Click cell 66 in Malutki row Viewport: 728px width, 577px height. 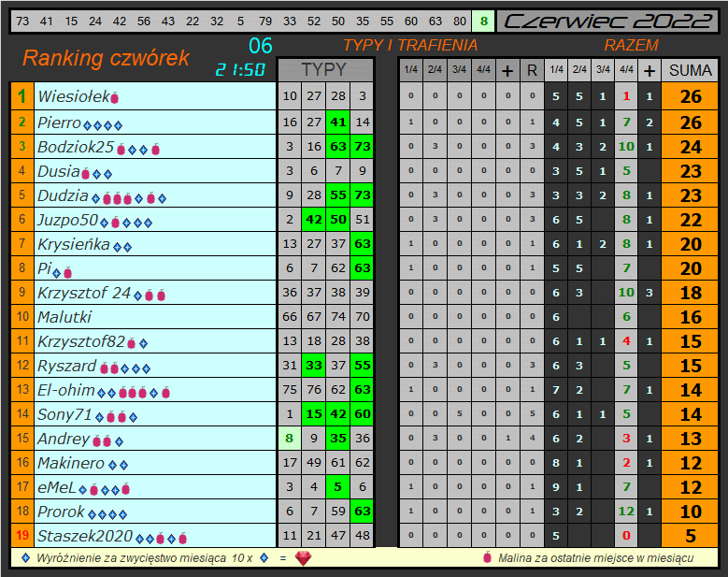(x=290, y=317)
